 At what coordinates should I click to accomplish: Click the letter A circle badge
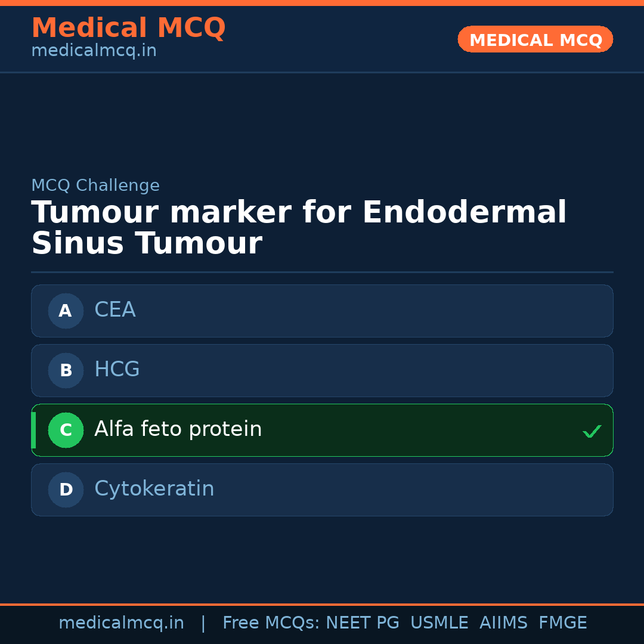click(66, 311)
